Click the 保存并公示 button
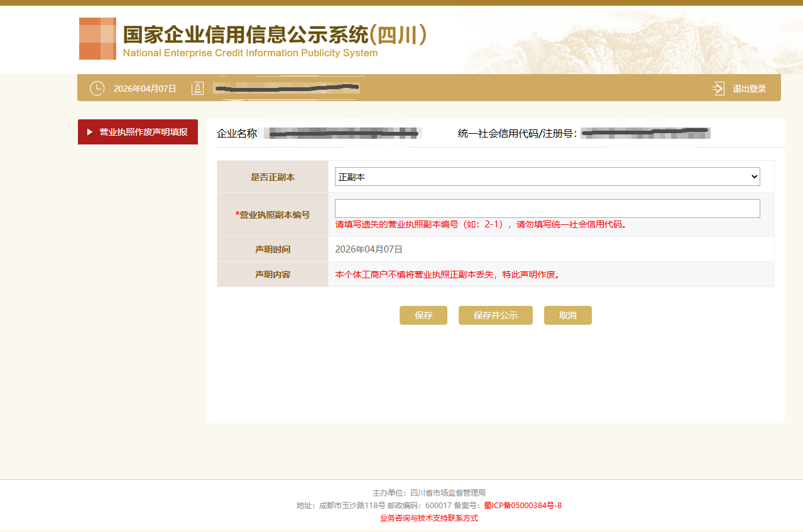The width and height of the screenshot is (803, 532). coord(495,315)
